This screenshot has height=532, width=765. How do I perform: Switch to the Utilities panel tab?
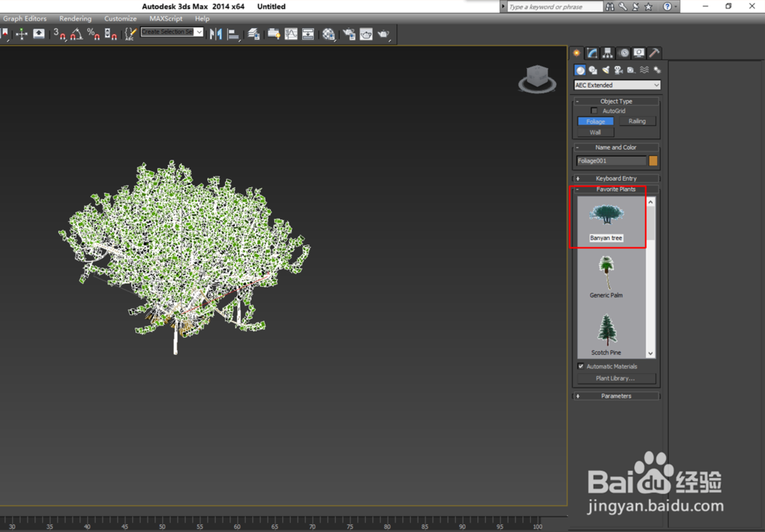[x=654, y=53]
